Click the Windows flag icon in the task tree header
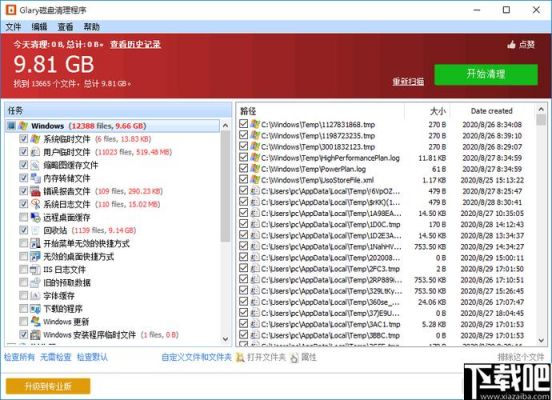Image resolution: width=552 pixels, height=400 pixels. 23,126
